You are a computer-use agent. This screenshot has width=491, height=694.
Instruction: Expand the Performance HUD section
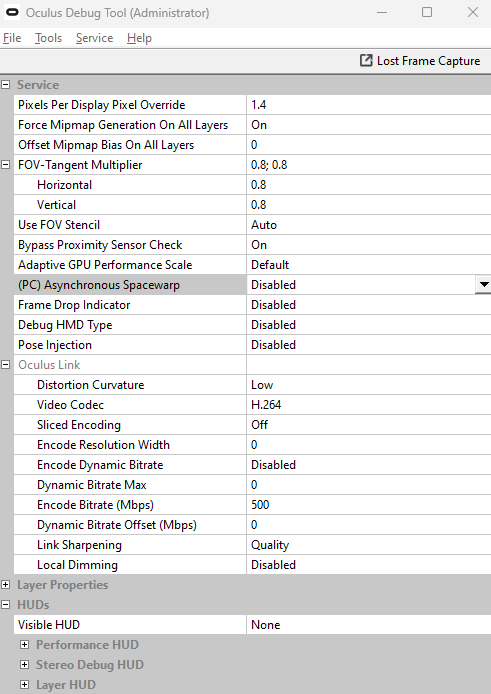[25, 644]
